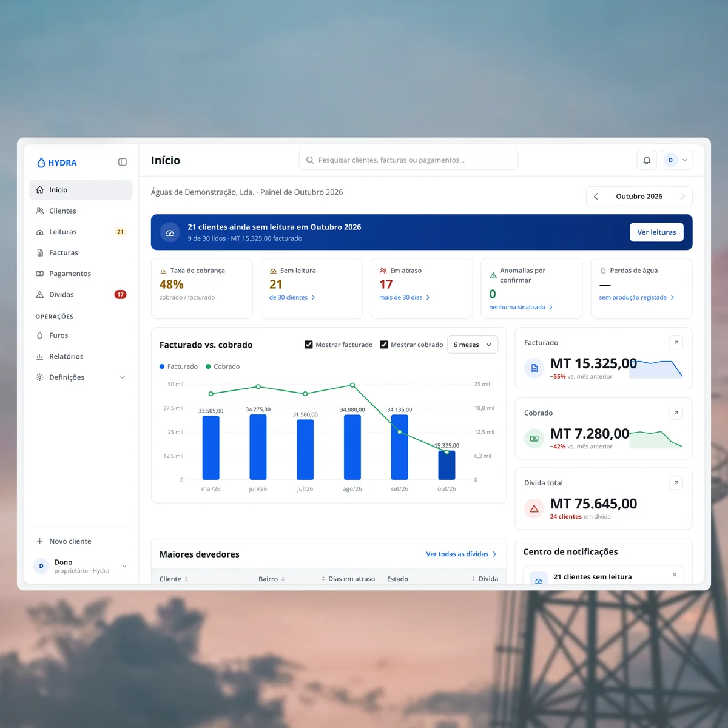Image resolution: width=728 pixels, height=728 pixels.
Task: Sort table by Cliente column
Action: (x=174, y=579)
